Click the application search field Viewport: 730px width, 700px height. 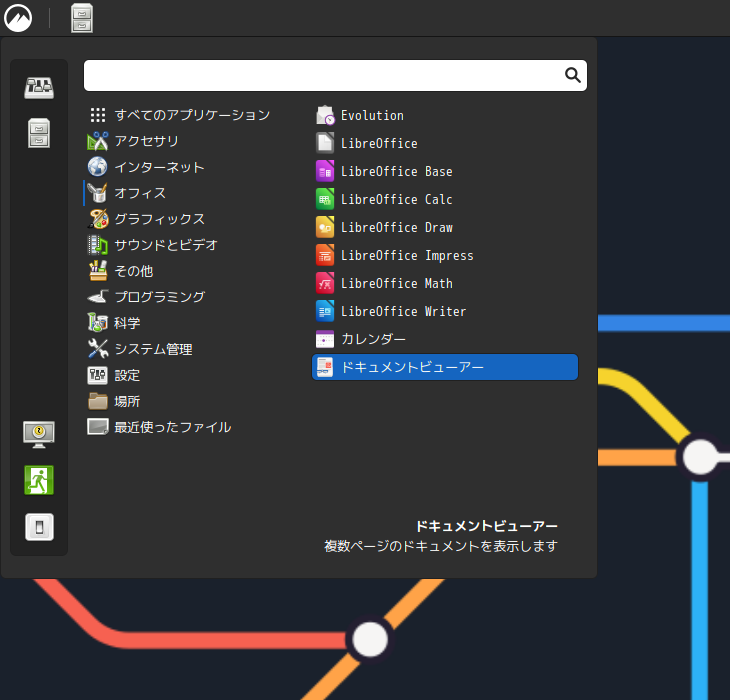click(335, 75)
